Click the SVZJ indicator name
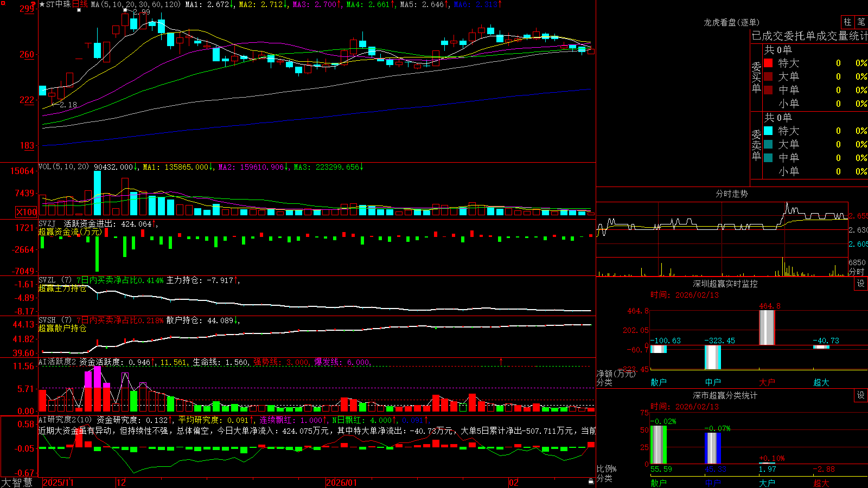The height and width of the screenshot is (488, 868). [x=47, y=223]
